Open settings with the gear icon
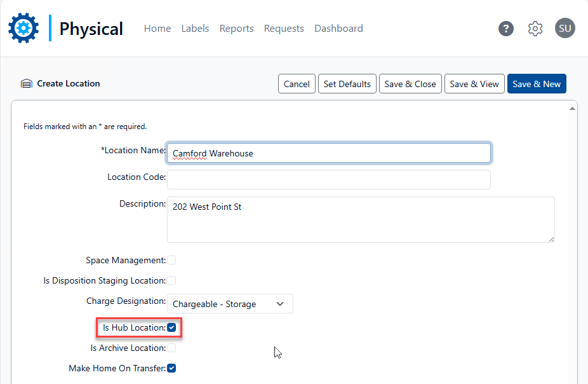The height and width of the screenshot is (384, 588). pos(535,29)
